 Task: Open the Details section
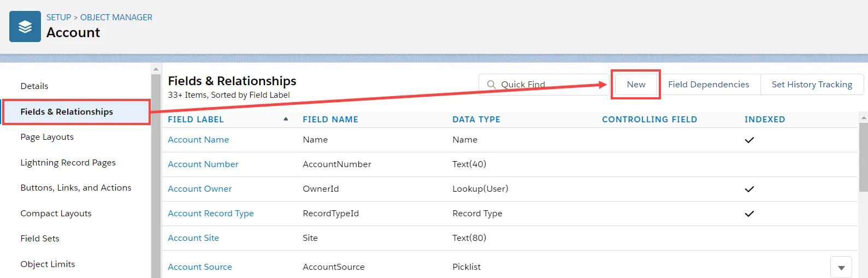tap(34, 86)
